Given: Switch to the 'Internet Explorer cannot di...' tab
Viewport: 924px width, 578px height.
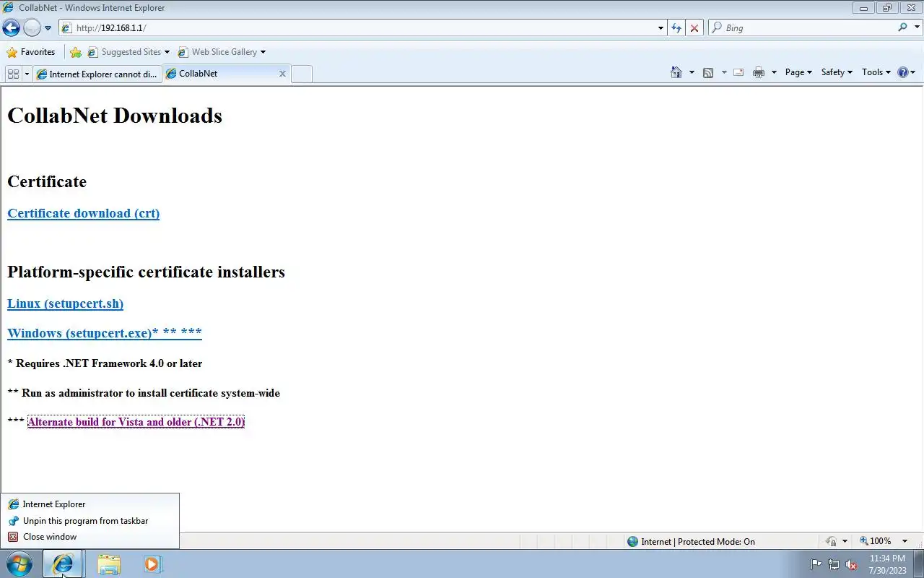Looking at the screenshot, I should tap(97, 74).
